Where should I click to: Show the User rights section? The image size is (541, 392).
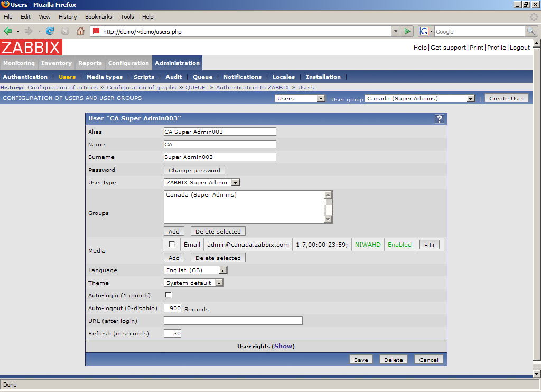[x=283, y=346]
